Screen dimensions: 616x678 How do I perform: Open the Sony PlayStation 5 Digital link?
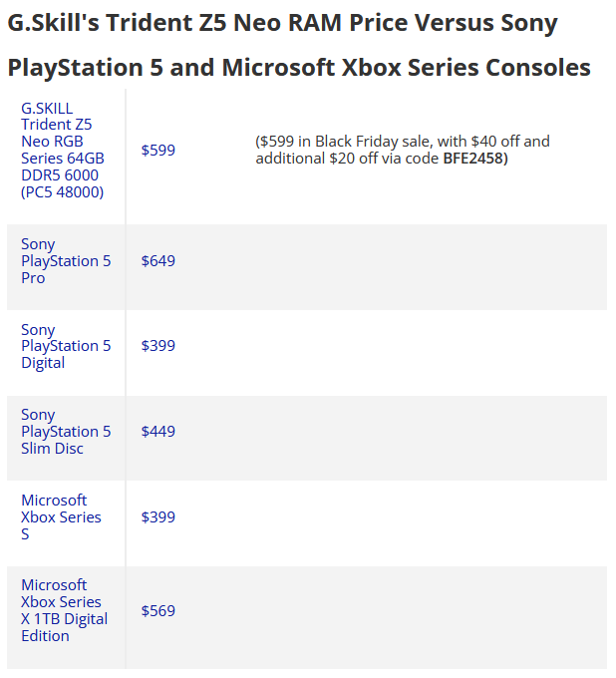66,346
